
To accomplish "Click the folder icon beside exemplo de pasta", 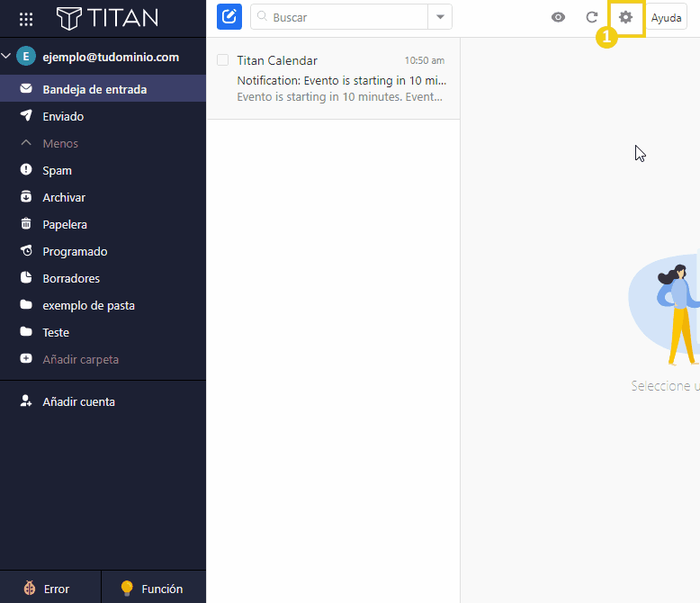I will pos(26,304).
